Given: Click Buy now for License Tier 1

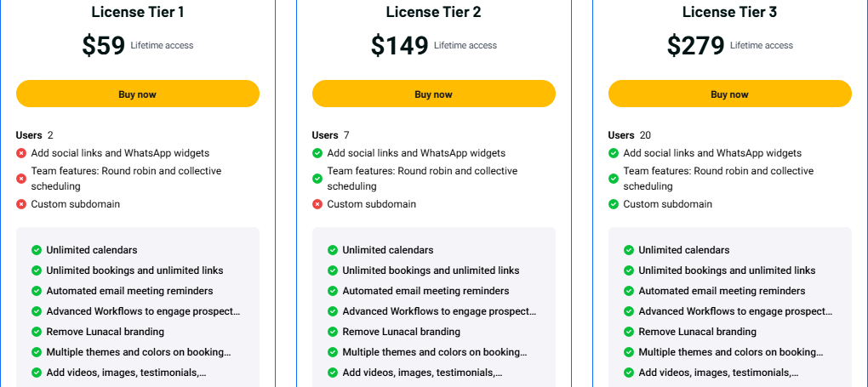Looking at the screenshot, I should (x=137, y=94).
